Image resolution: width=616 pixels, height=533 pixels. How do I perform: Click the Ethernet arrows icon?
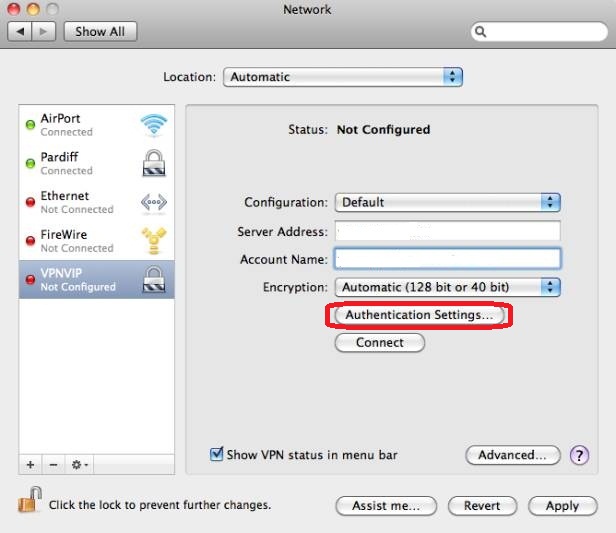click(153, 203)
